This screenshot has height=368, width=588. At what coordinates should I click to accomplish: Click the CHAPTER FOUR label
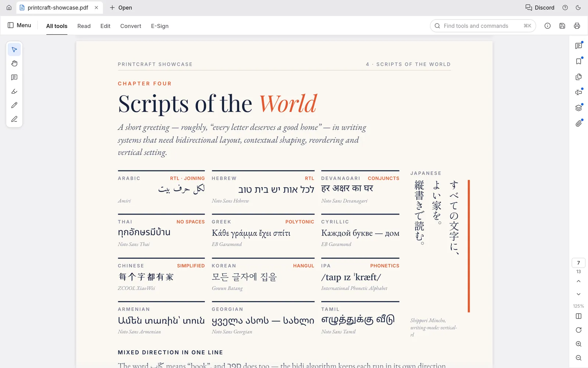144,84
